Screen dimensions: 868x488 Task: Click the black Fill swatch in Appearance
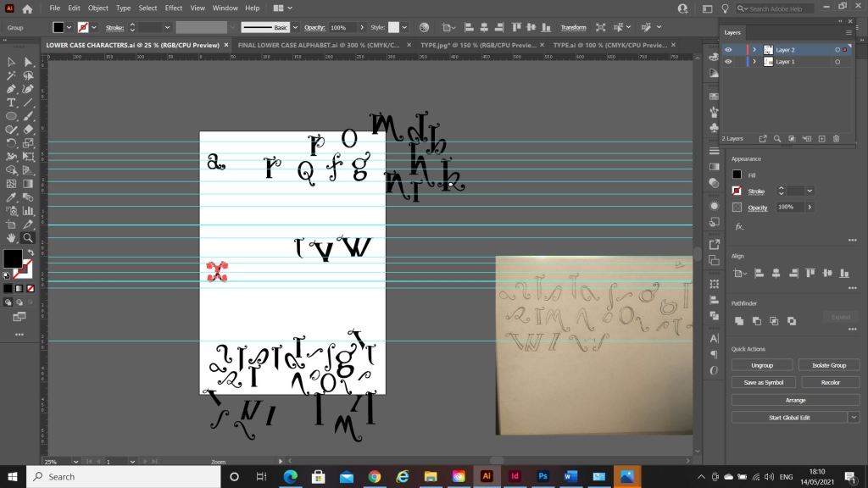(737, 175)
